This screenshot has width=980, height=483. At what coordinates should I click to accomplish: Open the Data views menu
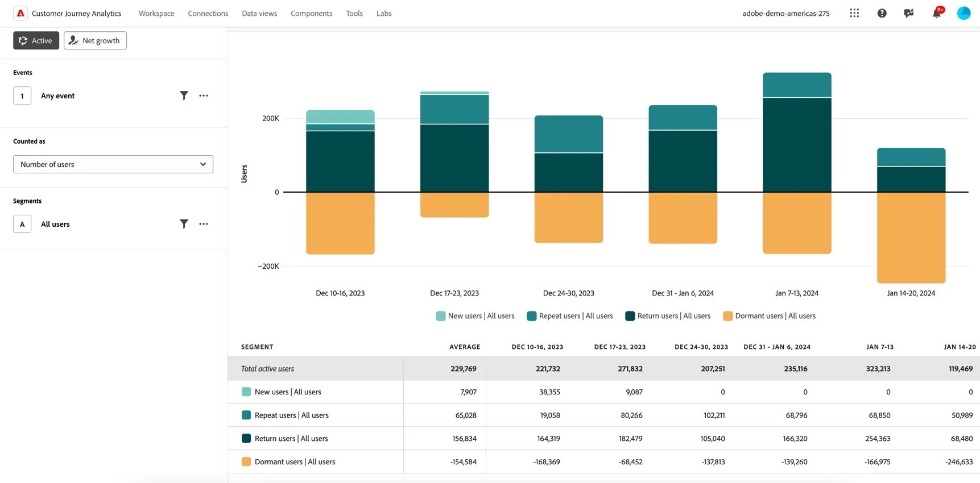pos(259,13)
